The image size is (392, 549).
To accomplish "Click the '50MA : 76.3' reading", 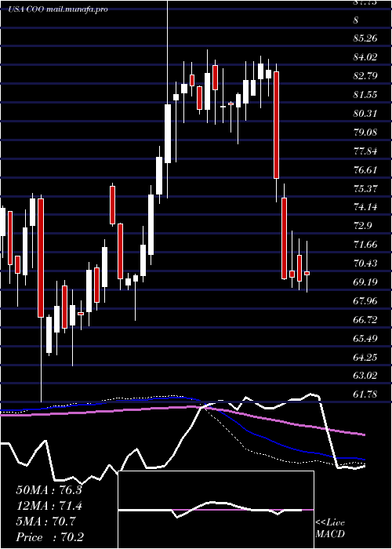I will 49,490.
